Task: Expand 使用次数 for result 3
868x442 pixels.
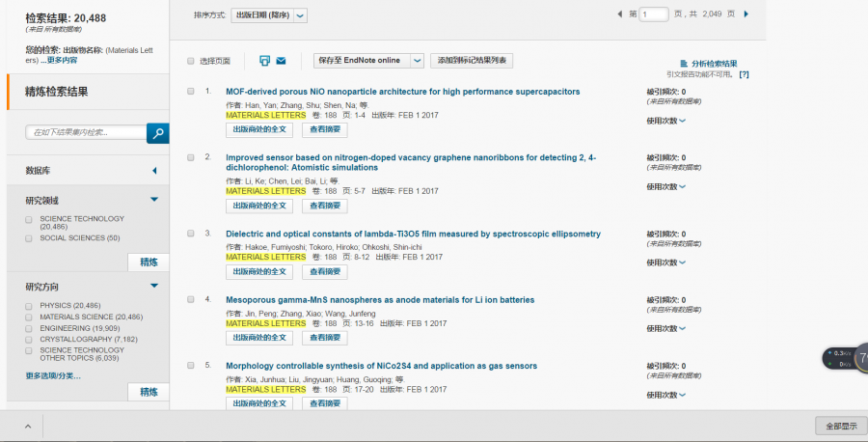Action: [x=665, y=262]
